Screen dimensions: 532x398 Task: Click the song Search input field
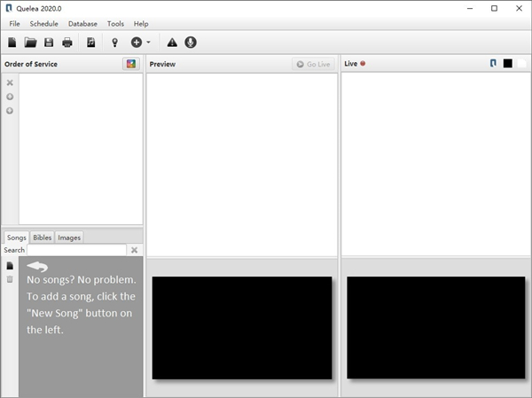[76, 250]
